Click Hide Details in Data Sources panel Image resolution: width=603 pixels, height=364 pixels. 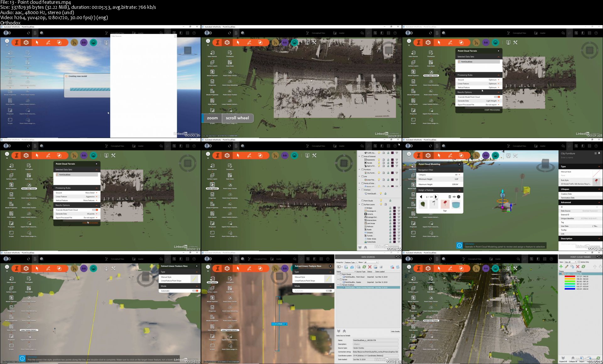point(395,331)
